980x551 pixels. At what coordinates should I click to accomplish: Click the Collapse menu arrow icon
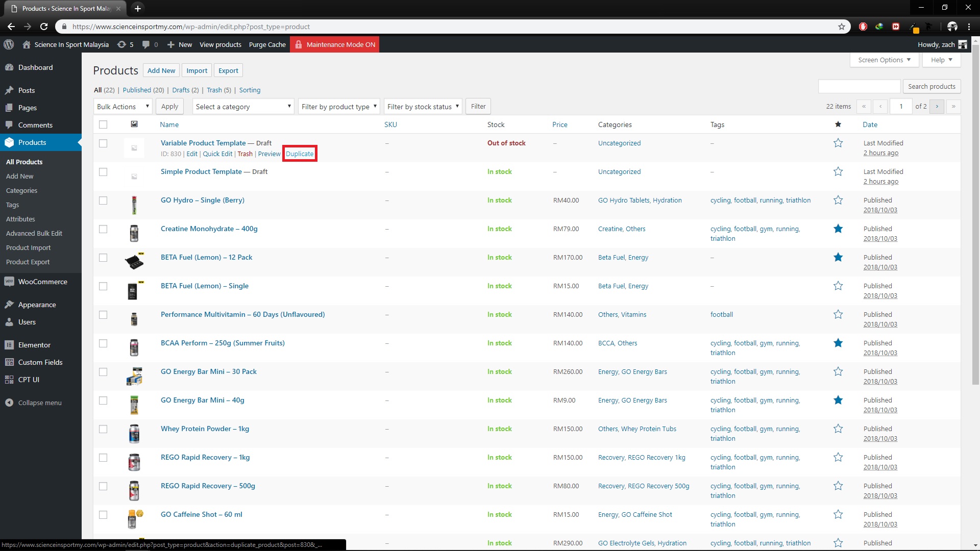[9, 403]
